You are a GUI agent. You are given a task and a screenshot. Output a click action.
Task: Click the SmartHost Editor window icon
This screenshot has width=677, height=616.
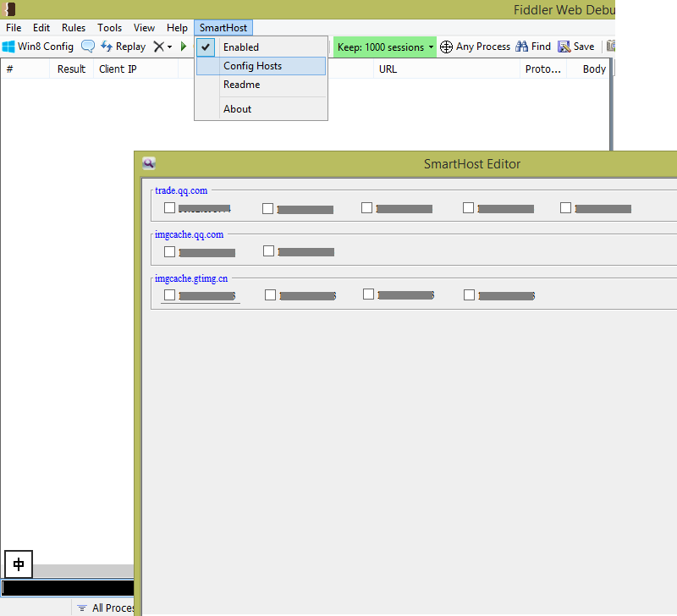(149, 163)
